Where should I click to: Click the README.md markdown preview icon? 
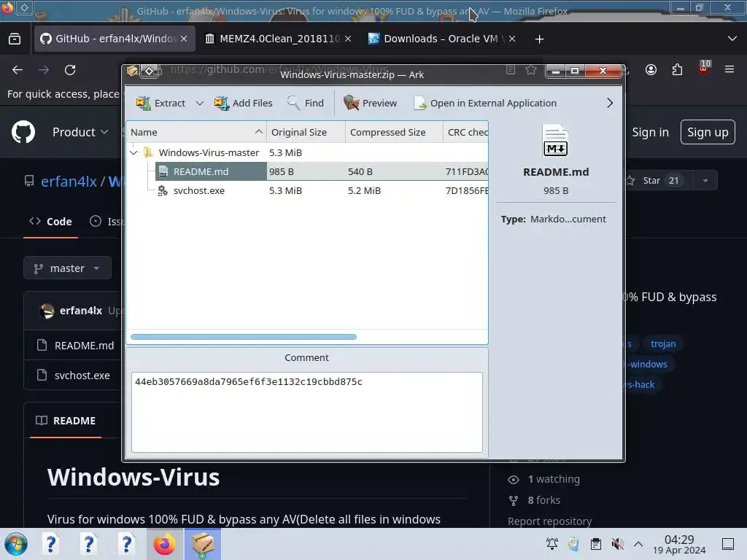[x=555, y=140]
